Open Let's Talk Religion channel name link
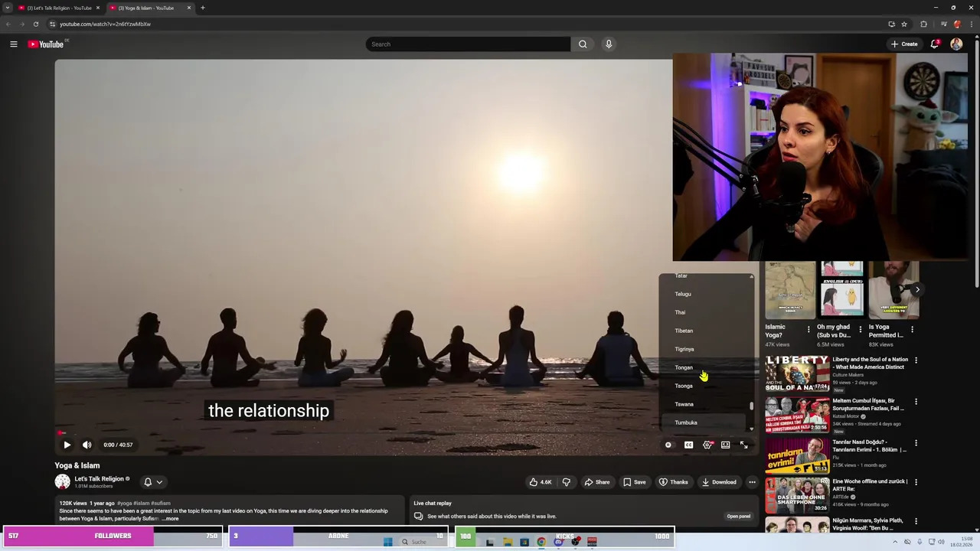This screenshot has width=980, height=551. (99, 479)
